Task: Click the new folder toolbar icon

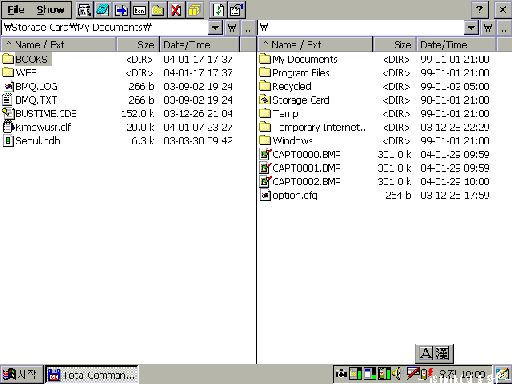Action: tap(158, 10)
